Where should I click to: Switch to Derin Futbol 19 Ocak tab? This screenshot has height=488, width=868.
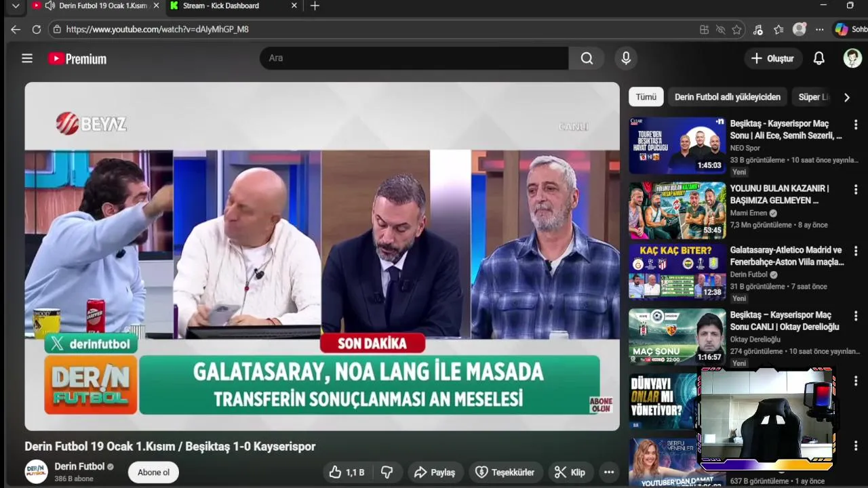tap(95, 6)
